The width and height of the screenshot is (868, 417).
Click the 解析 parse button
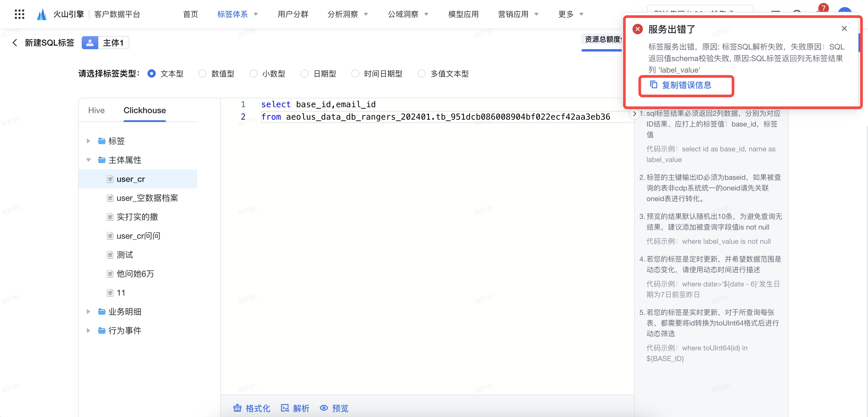295,408
